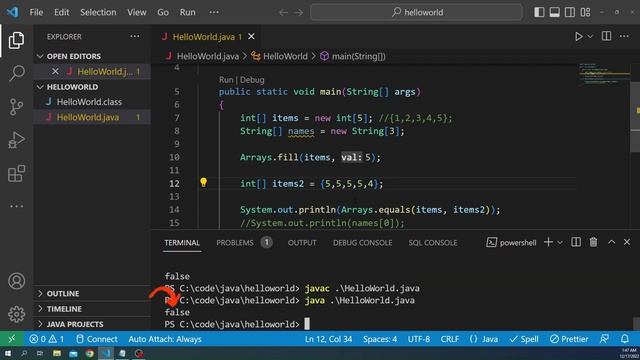Open Explorer views and more actions ellipsis
Viewport: 640px width, 360px height.
pyautogui.click(x=135, y=36)
